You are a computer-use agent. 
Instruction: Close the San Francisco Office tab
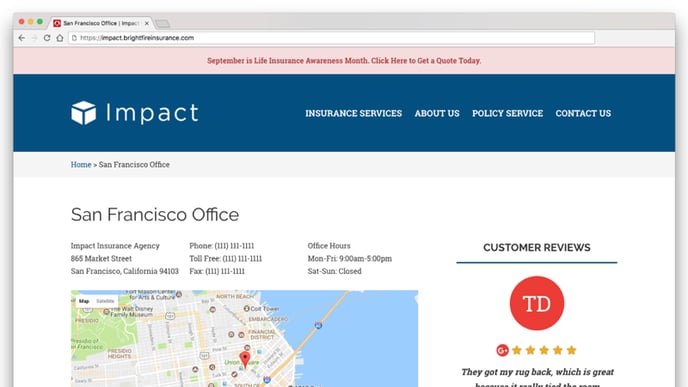point(147,23)
